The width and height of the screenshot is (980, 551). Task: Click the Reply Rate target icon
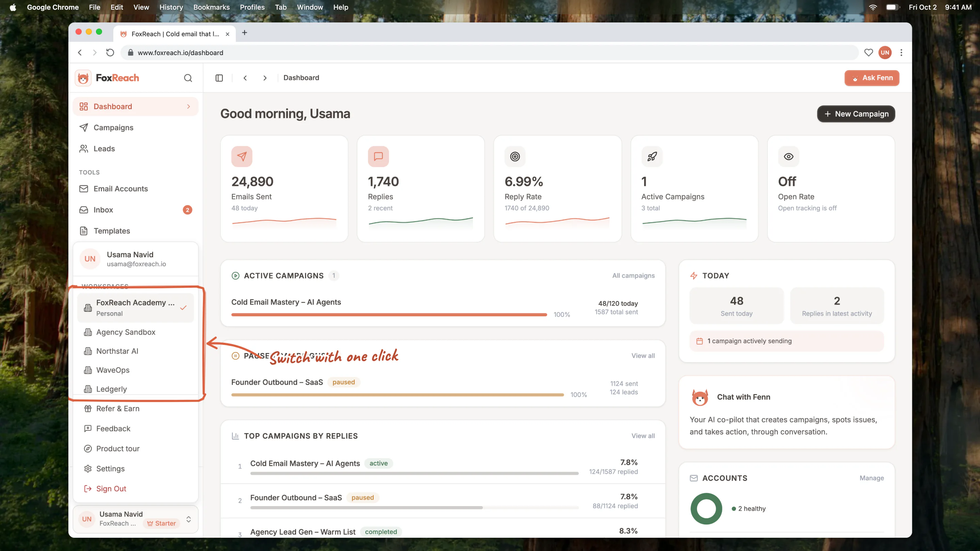515,156
